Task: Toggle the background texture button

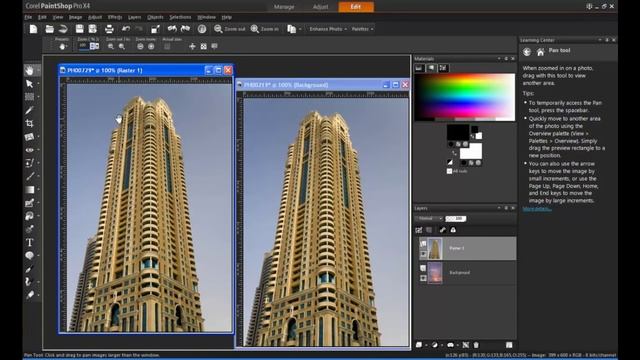Action: 471,163
